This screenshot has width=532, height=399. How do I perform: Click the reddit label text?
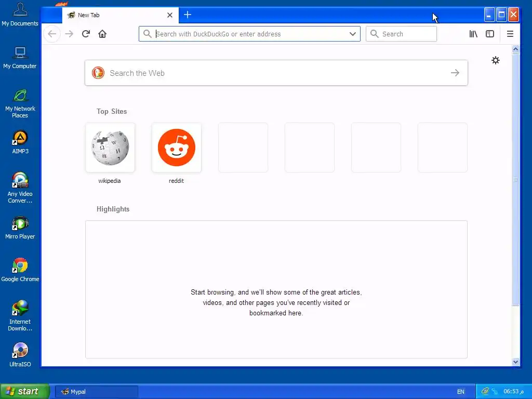[176, 181]
